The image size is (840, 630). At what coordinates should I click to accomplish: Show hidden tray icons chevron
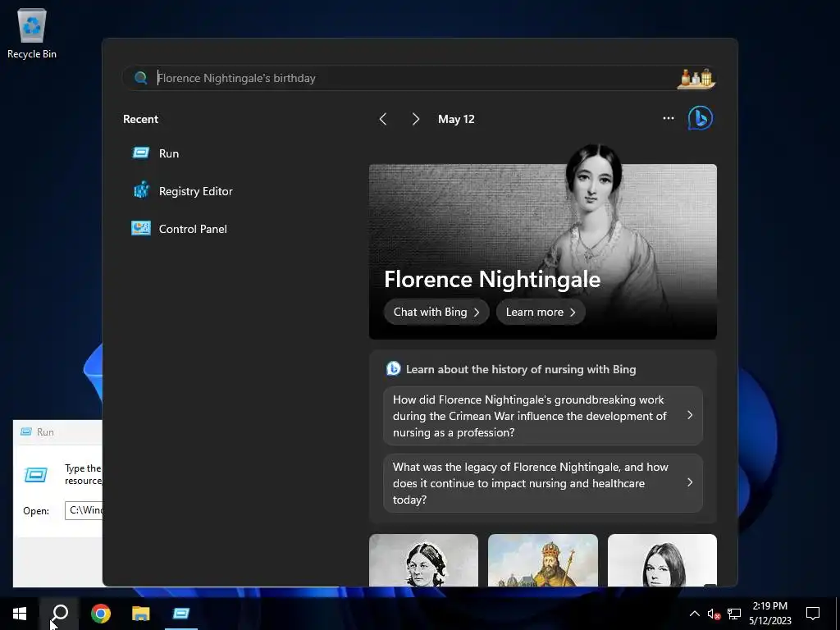tap(694, 614)
